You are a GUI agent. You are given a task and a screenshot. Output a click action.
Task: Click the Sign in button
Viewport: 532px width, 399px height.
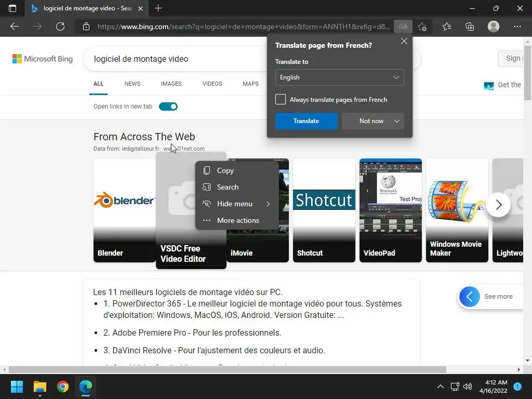point(511,58)
